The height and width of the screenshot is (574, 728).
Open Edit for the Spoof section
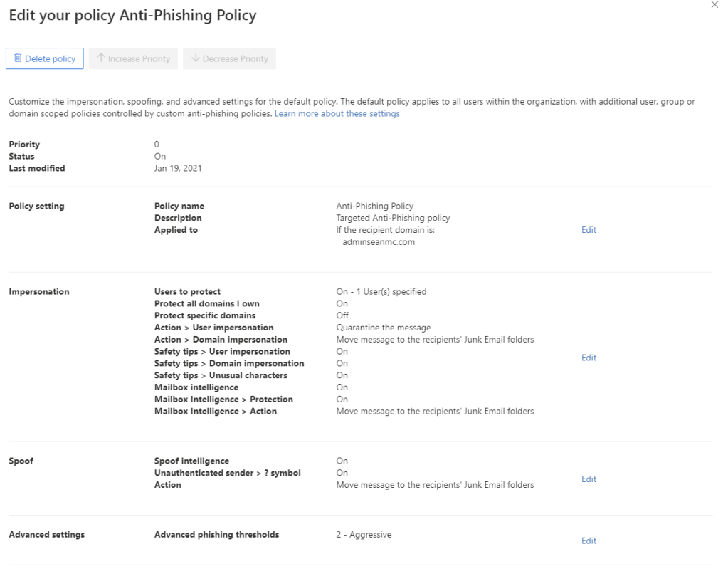point(589,479)
